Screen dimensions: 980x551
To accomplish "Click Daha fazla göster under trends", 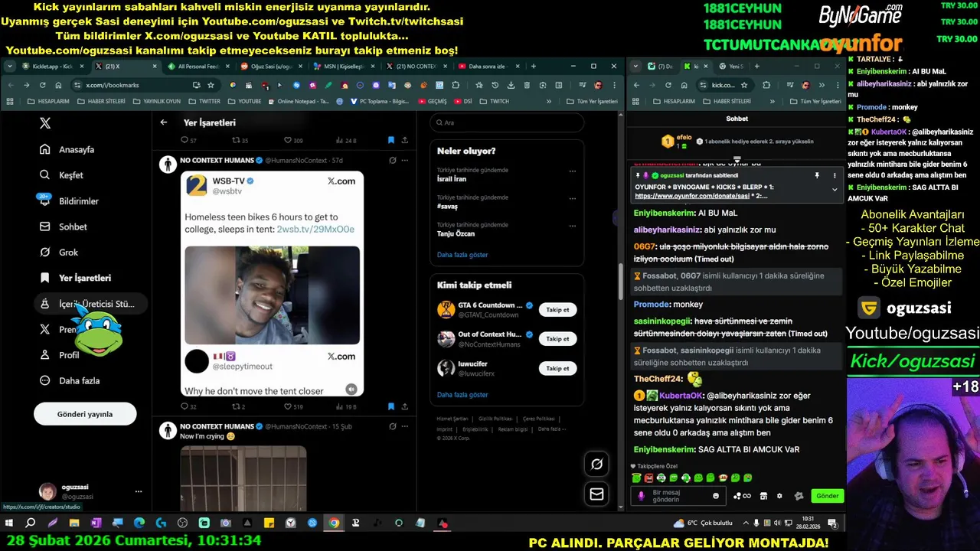I will click(462, 255).
